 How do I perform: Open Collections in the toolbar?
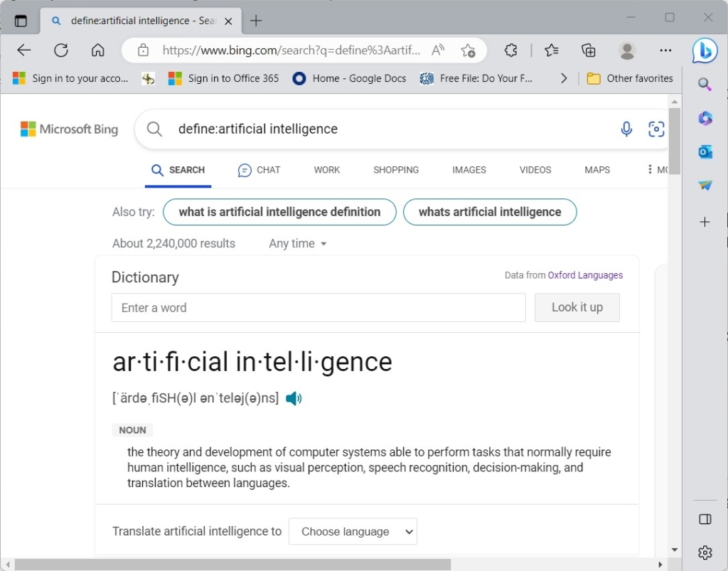[x=588, y=50]
